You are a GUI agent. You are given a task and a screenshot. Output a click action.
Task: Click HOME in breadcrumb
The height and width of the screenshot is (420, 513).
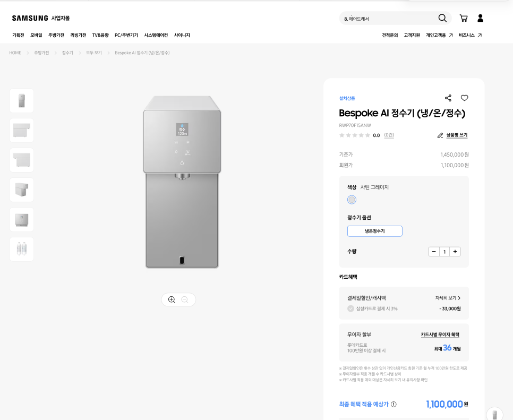click(x=15, y=53)
